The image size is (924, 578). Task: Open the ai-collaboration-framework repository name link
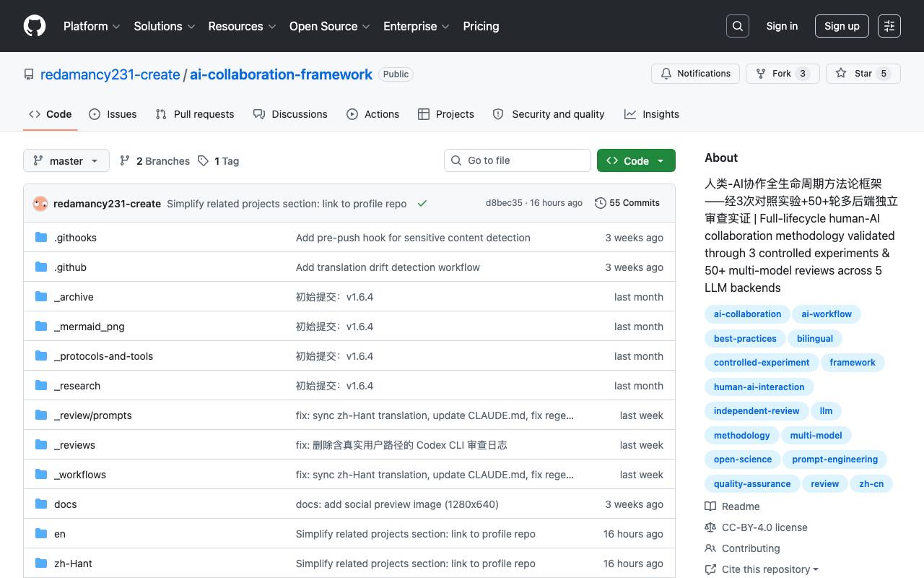coord(282,74)
